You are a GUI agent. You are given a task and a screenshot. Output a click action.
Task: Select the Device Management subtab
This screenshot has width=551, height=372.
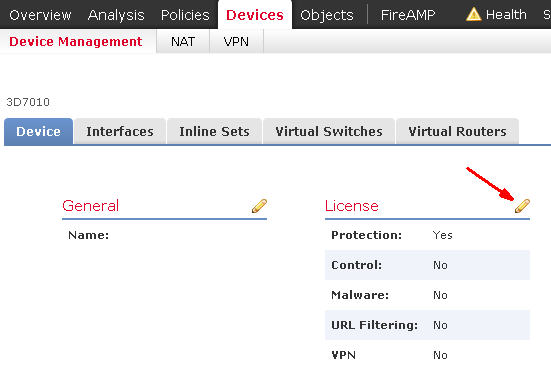(76, 41)
